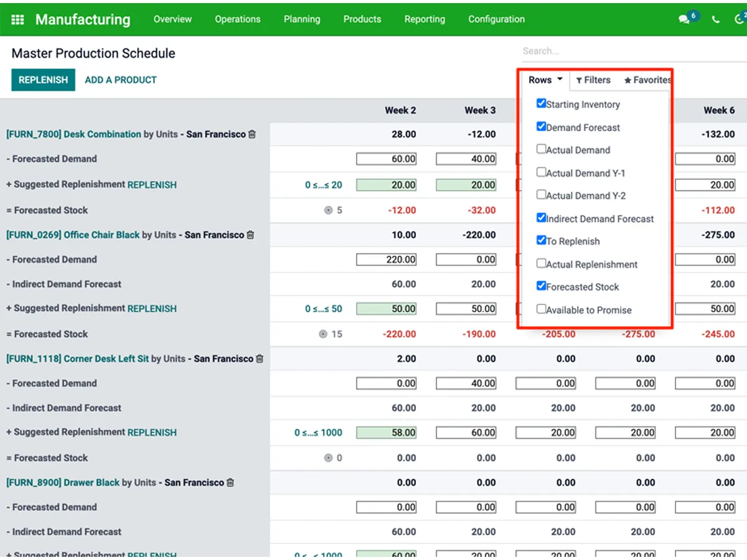Click the Master Production Schedule heading
This screenshot has height=560, width=747.
click(93, 54)
